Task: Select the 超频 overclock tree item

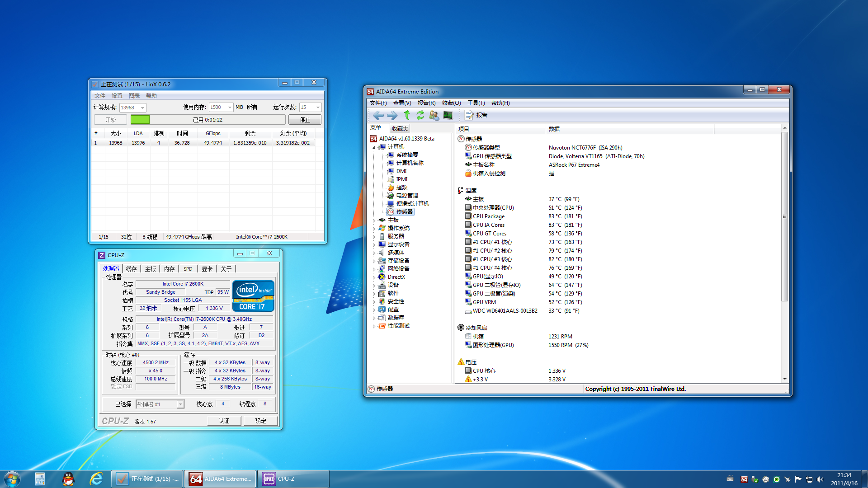Action: [401, 188]
